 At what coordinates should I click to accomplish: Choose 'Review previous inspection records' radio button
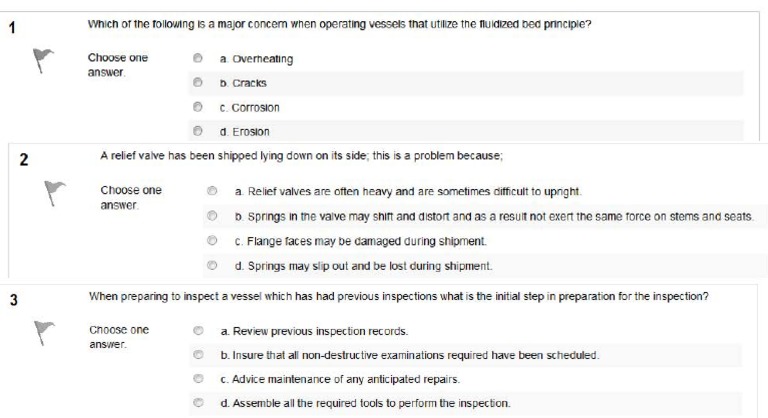pyautogui.click(x=198, y=330)
